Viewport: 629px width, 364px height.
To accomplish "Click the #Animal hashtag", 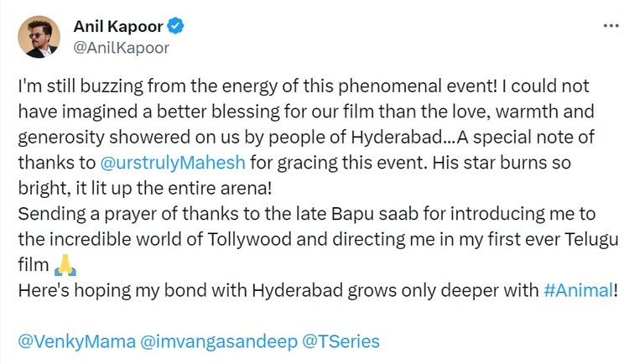I will pyautogui.click(x=579, y=291).
